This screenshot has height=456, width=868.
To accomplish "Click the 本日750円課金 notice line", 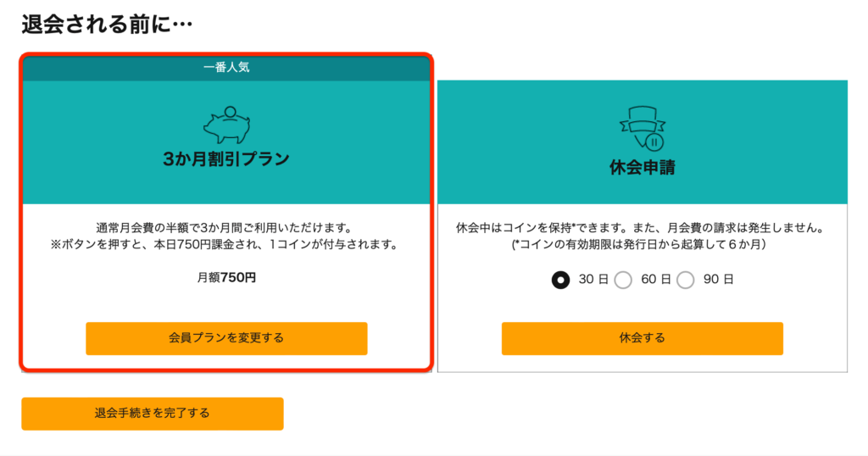I will 224,245.
